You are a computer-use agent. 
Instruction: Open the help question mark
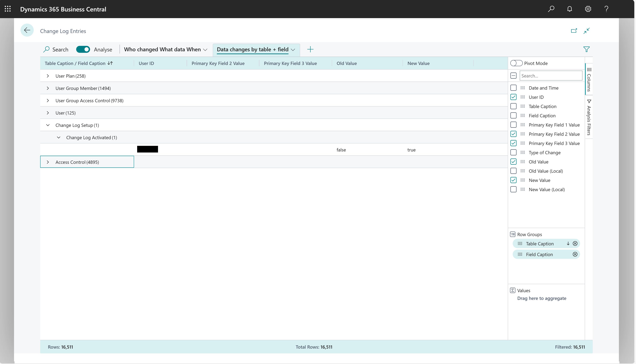coord(606,9)
